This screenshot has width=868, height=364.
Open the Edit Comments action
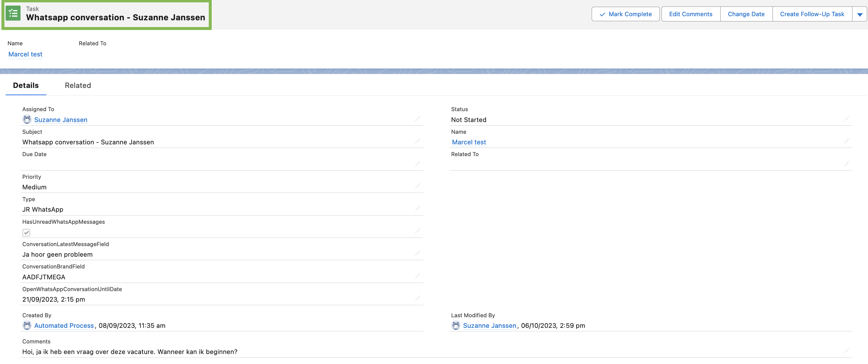[x=690, y=14]
